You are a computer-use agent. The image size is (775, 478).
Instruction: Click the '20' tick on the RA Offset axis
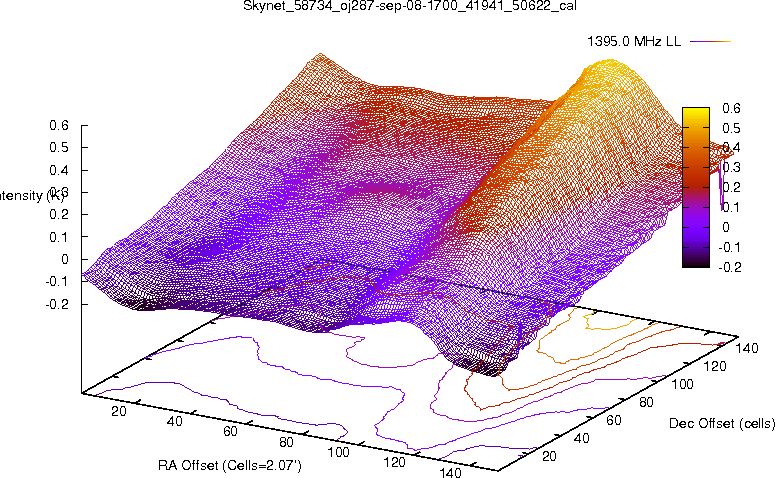(x=119, y=411)
